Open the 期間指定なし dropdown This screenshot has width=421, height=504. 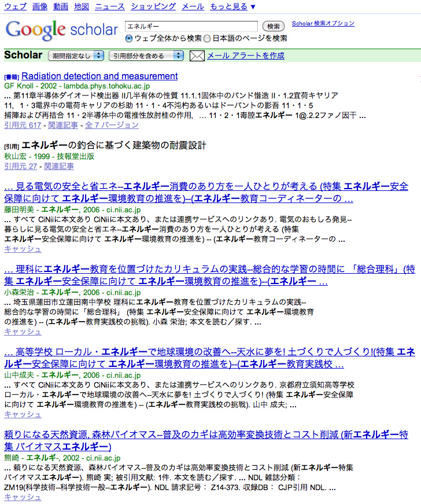[x=76, y=56]
